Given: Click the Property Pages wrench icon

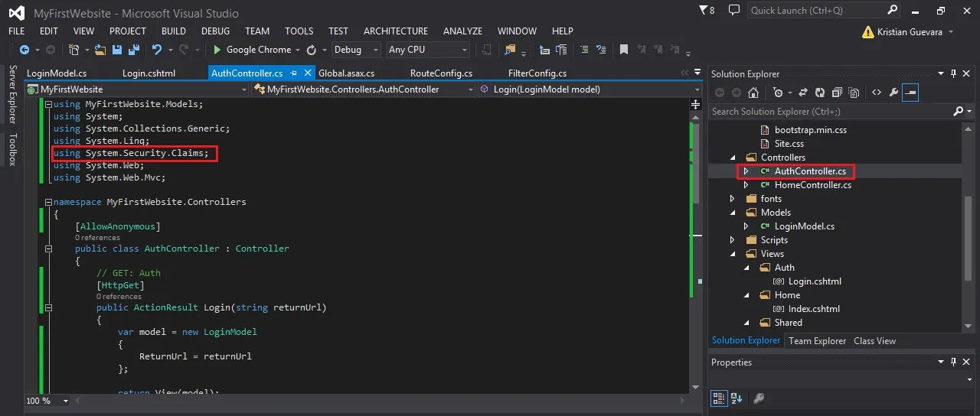Looking at the screenshot, I should pos(759,398).
